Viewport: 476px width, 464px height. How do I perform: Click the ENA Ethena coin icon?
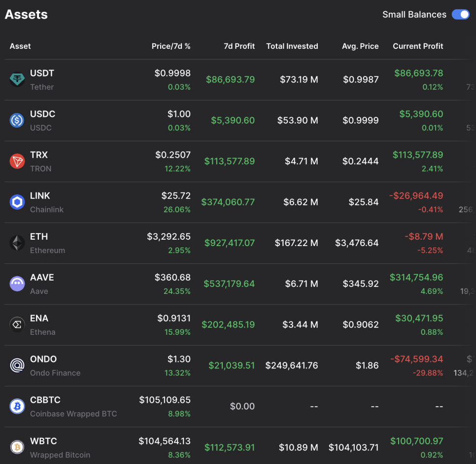pyautogui.click(x=17, y=324)
